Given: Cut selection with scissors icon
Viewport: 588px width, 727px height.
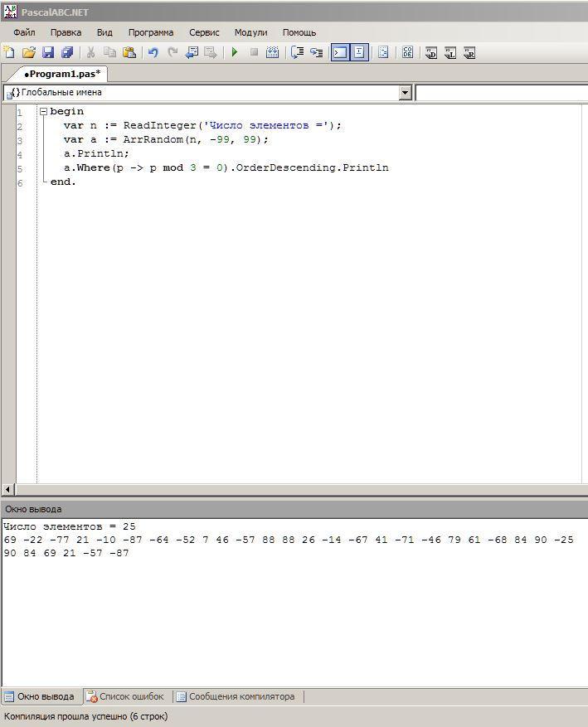Looking at the screenshot, I should (91, 52).
